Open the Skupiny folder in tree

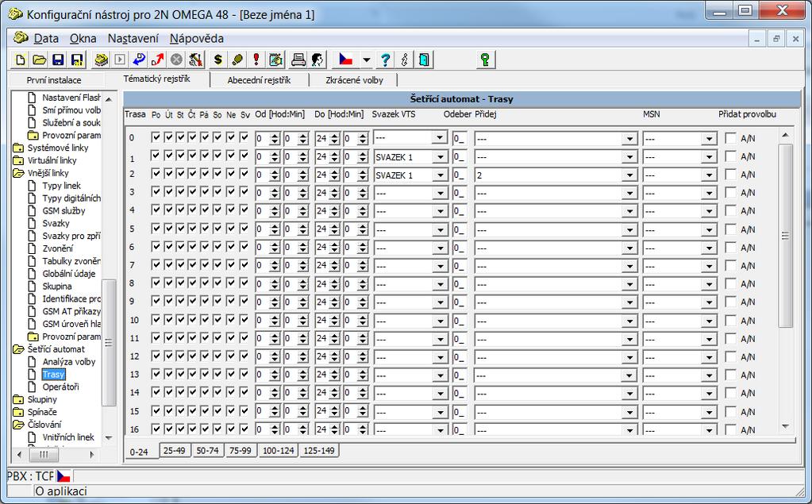point(42,399)
